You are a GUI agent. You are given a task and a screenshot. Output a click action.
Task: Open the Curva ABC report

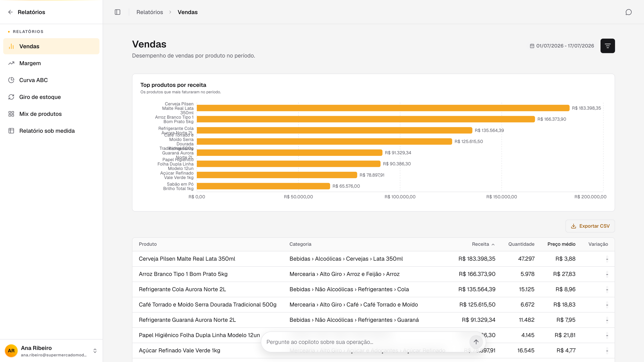(x=51, y=80)
